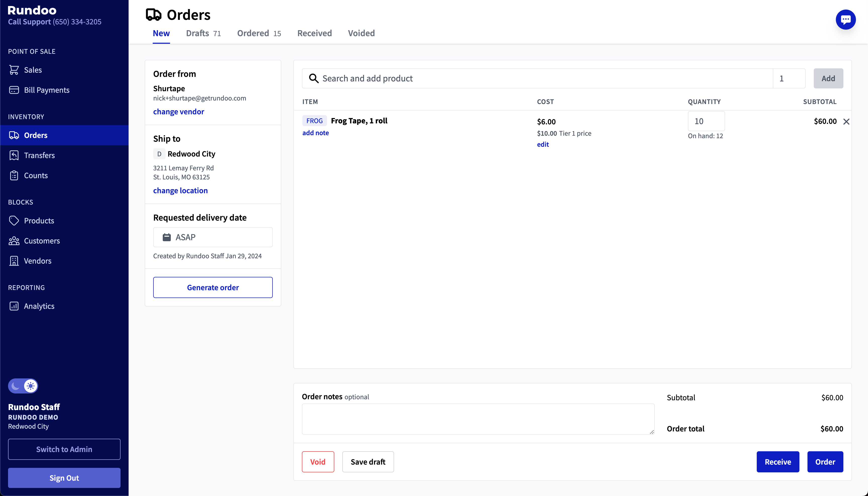The height and width of the screenshot is (496, 868).
Task: Click the Customers people icon
Action: click(14, 241)
